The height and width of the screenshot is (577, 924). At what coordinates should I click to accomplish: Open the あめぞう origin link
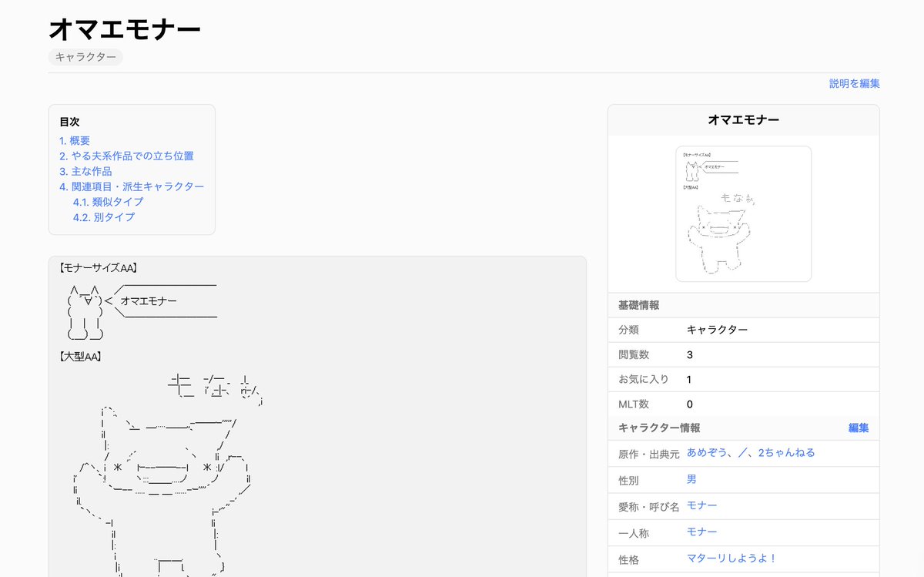pos(705,452)
